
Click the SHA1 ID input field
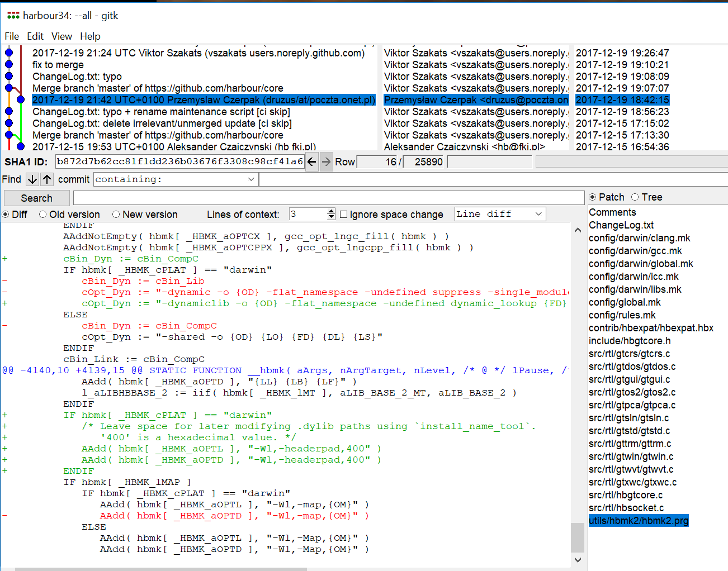pos(179,162)
